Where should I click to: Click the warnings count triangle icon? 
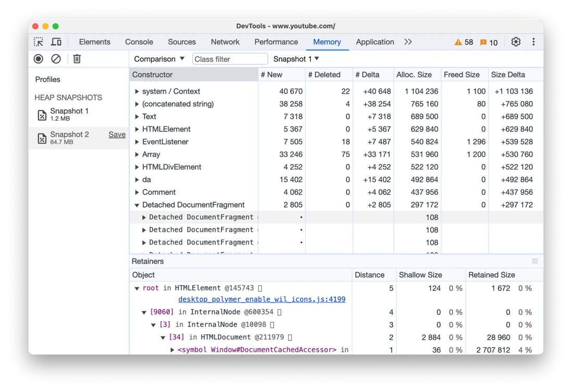[458, 42]
